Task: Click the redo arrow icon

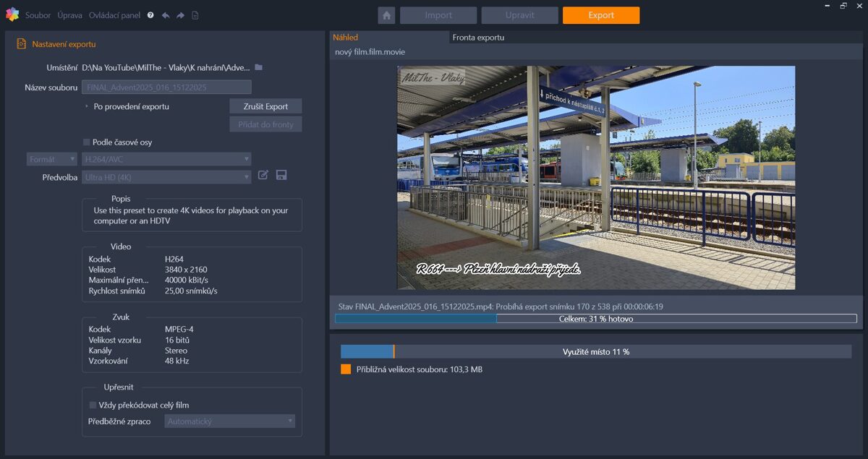Action: [180, 15]
